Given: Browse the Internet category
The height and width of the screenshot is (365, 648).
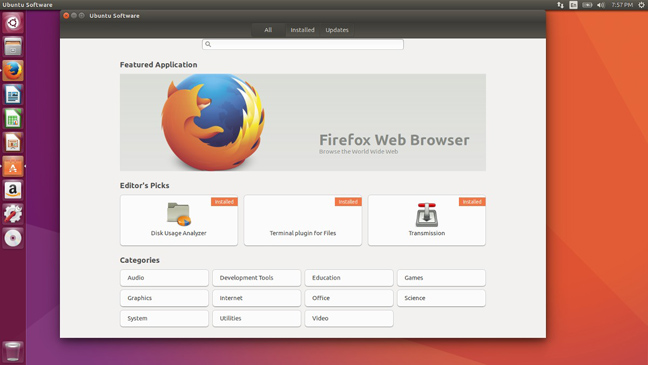Looking at the screenshot, I should 257,298.
